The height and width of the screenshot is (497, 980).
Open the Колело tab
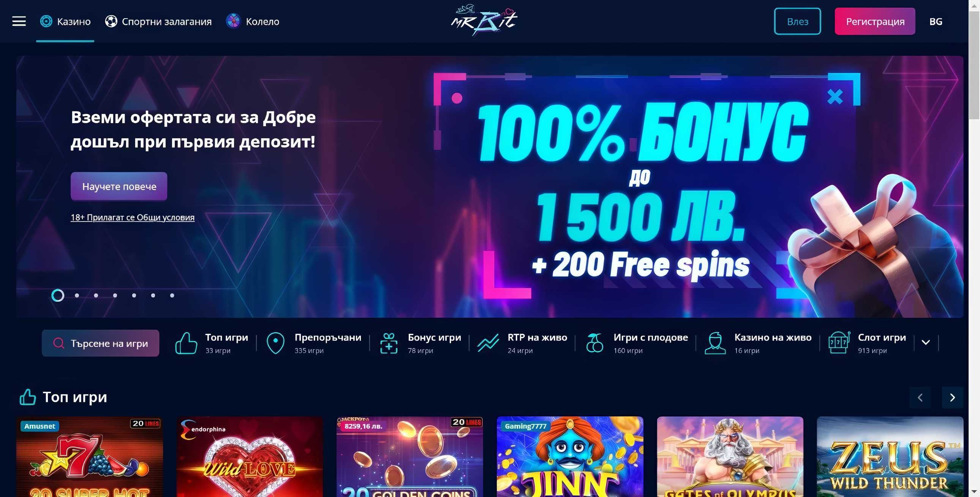point(253,22)
